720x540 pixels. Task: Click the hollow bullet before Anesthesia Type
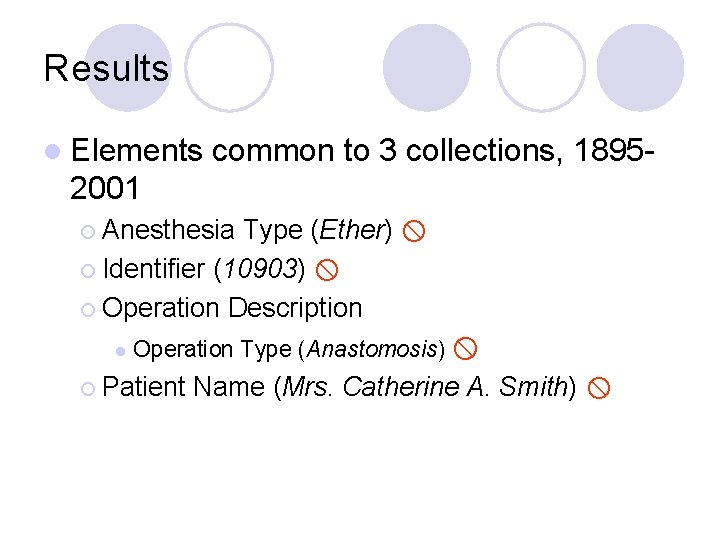click(88, 231)
